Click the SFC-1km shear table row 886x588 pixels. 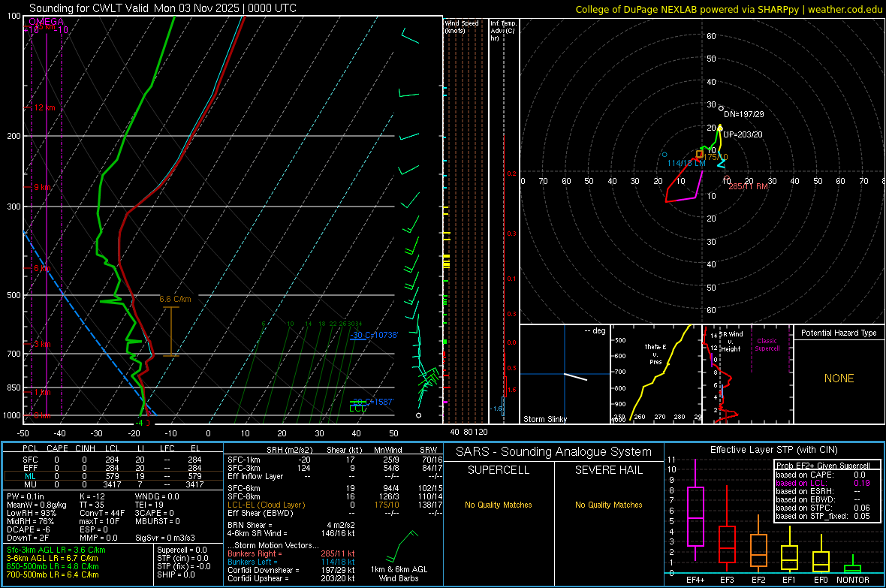point(335,460)
